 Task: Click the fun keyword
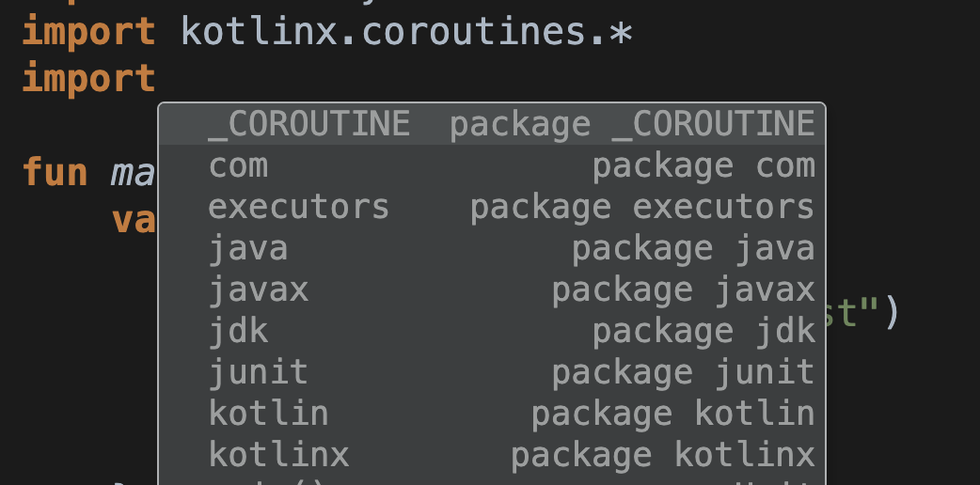55,173
